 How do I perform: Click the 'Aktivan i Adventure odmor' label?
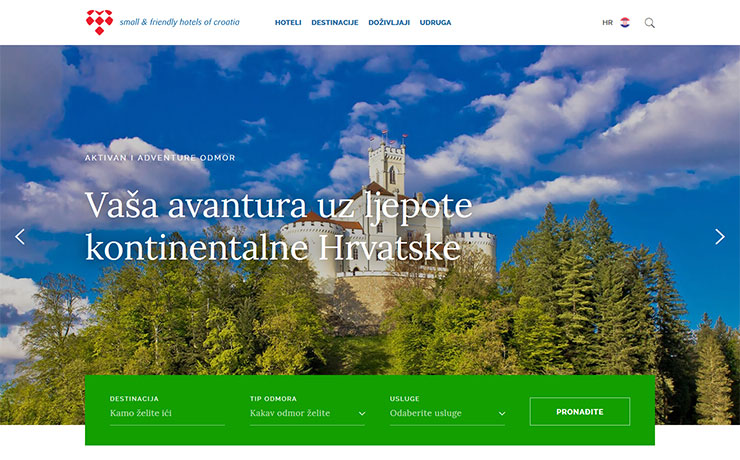click(159, 158)
